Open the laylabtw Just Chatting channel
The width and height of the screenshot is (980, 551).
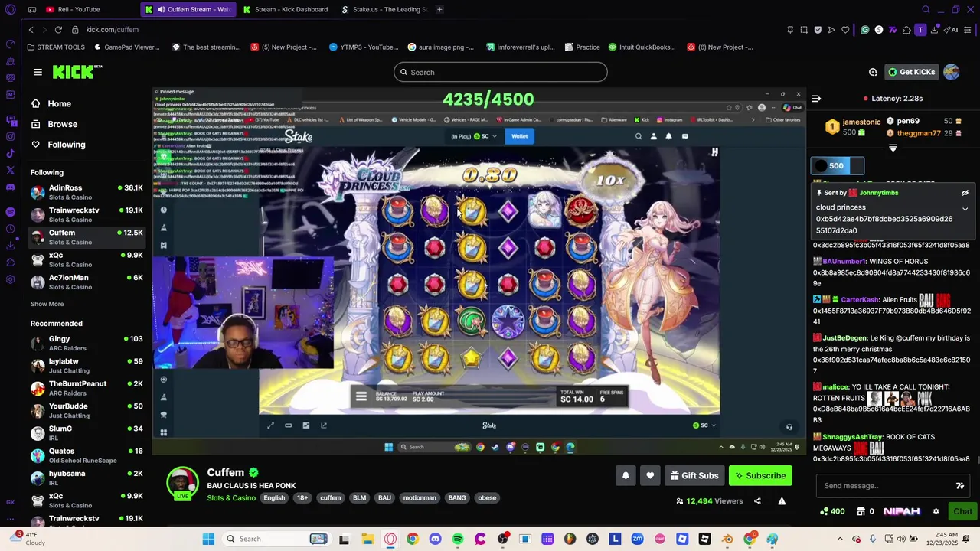click(87, 365)
